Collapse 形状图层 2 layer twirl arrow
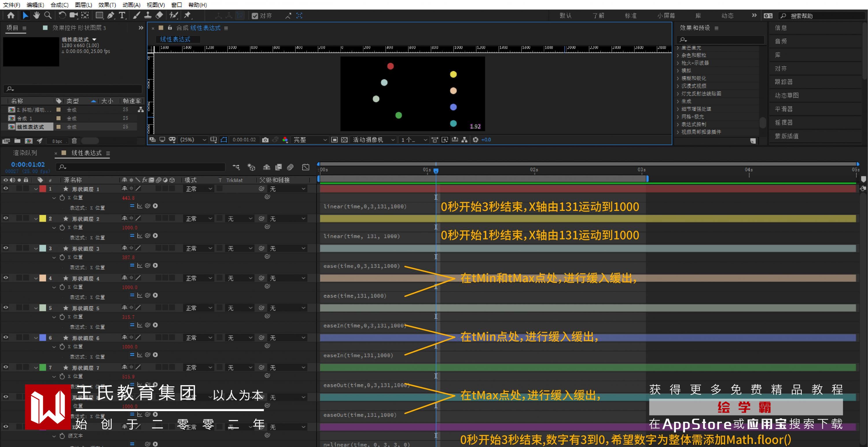The height and width of the screenshot is (447, 868). tap(36, 219)
